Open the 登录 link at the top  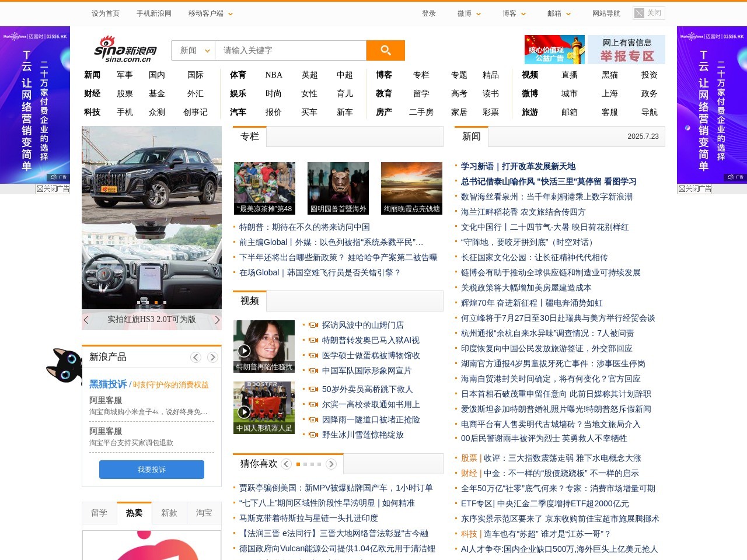tap(428, 13)
